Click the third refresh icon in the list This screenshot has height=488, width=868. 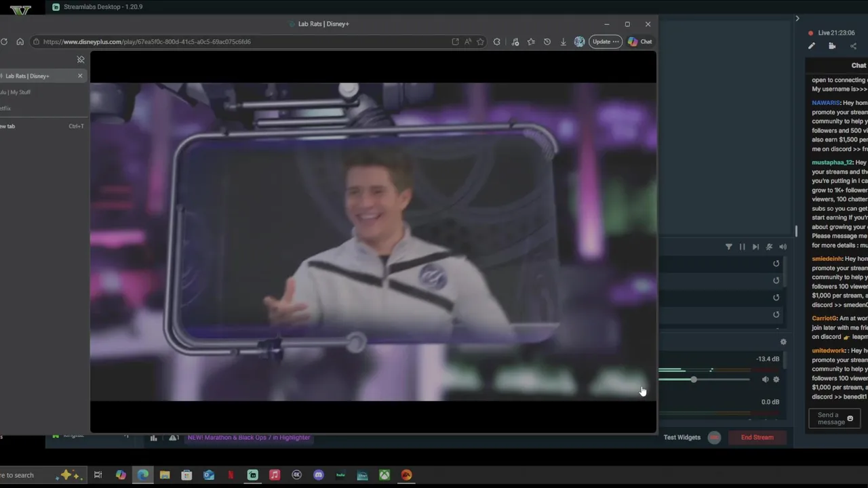tap(776, 298)
